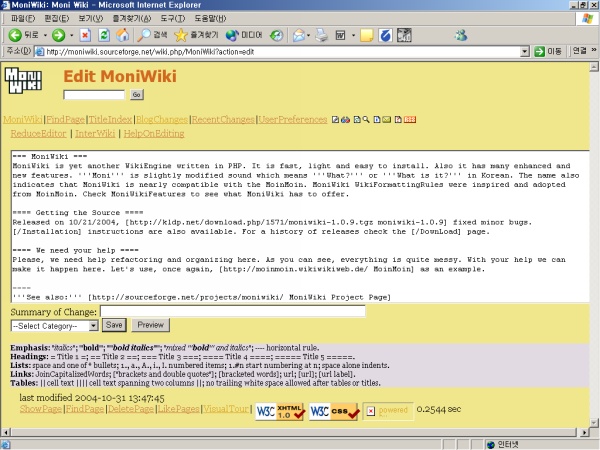The height and width of the screenshot is (450, 600).
Task: Open the BlogChanges link
Action: (162, 119)
